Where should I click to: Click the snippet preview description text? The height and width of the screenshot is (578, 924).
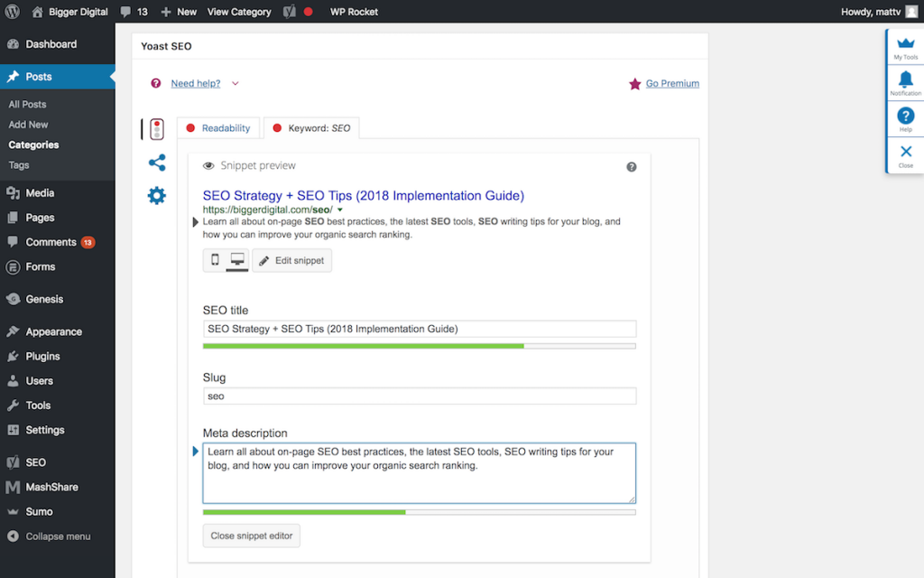[411, 228]
